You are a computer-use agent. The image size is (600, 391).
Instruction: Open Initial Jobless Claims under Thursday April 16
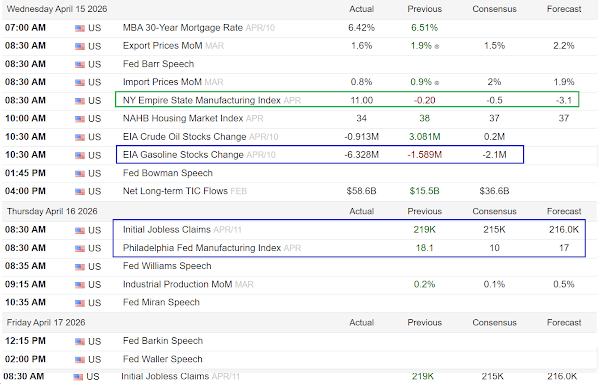pos(166,230)
